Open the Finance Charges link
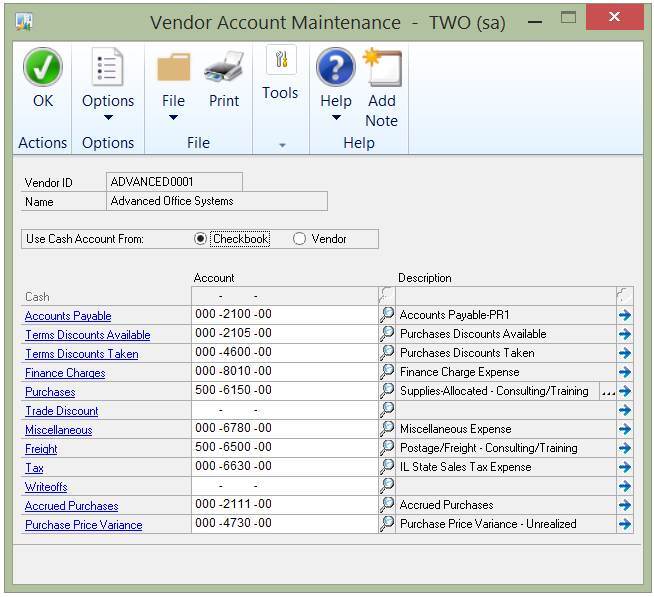 65,373
